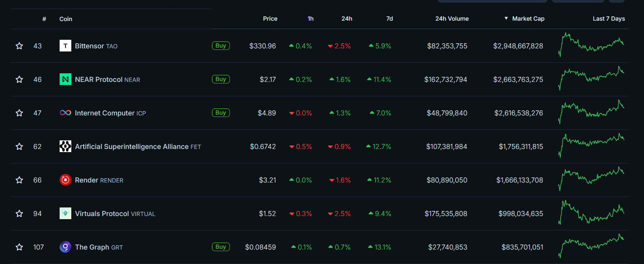Screen dimensions: 644x264
Task: Select Bittensor market cap $2,948,667,828
Action: click(x=518, y=46)
